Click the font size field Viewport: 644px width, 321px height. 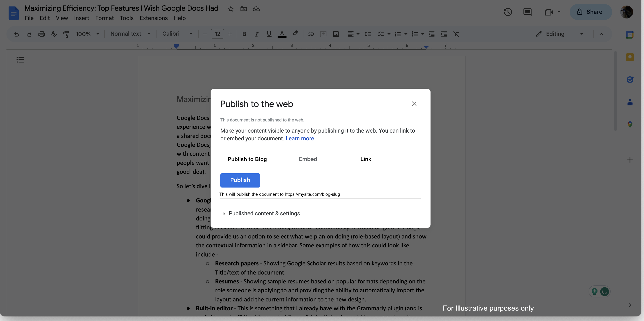click(217, 34)
